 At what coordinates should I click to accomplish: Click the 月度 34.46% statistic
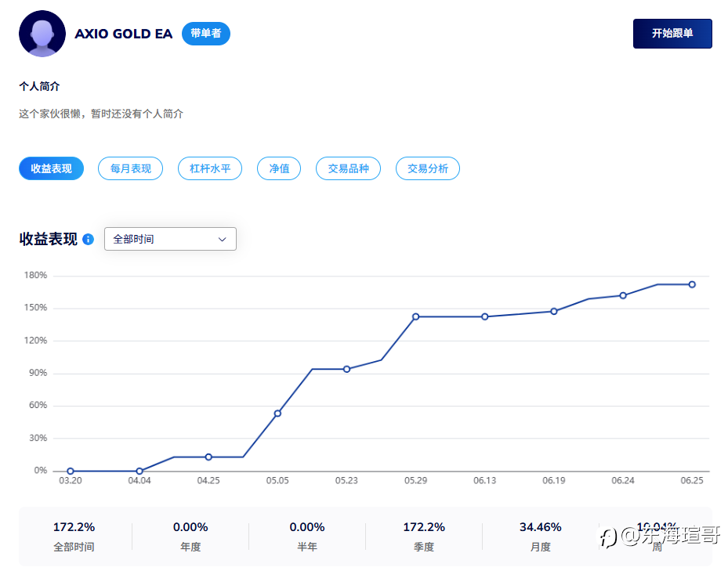point(541,537)
